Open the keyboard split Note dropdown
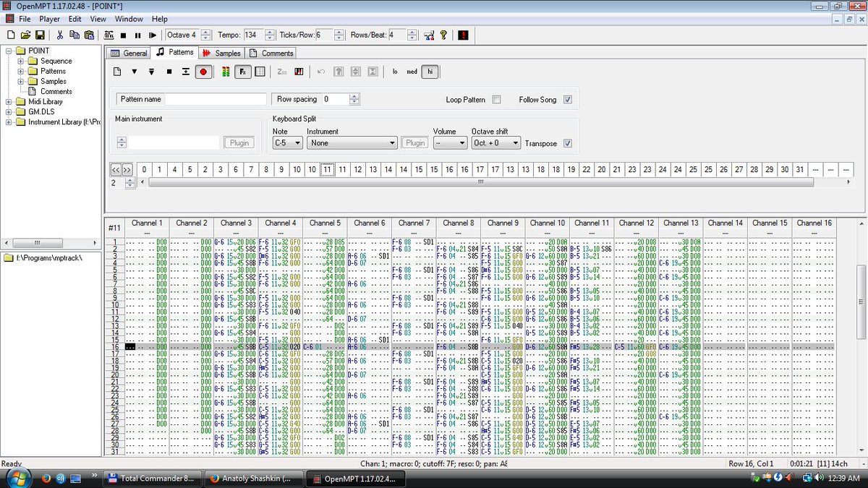 point(286,143)
